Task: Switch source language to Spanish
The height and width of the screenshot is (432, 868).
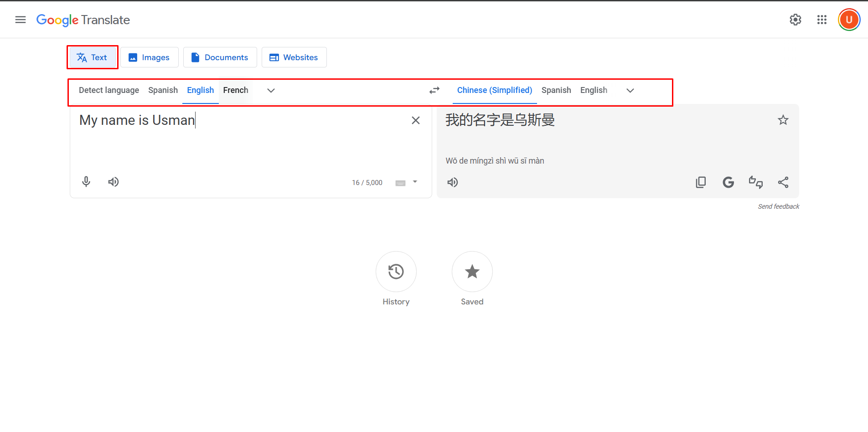Action: [x=163, y=90]
